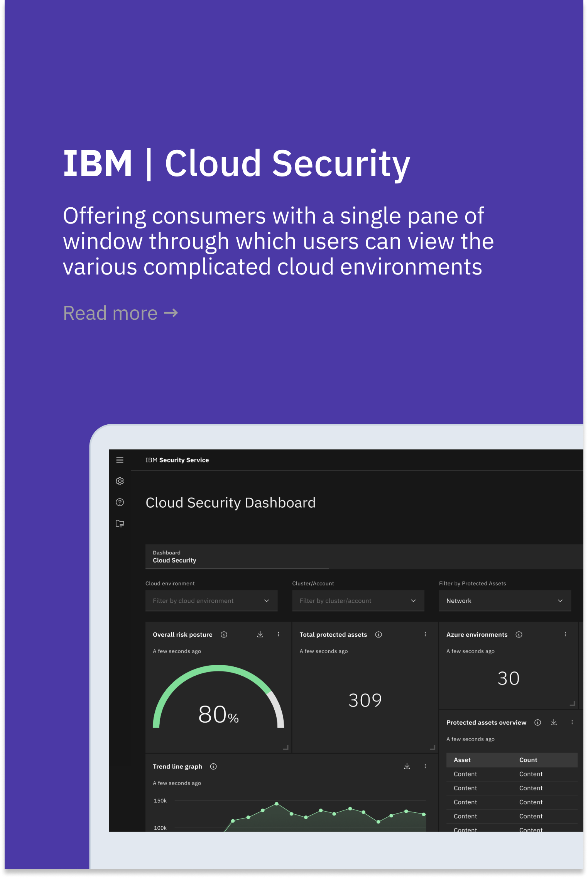The height and width of the screenshot is (878, 588).
Task: Open the folder details sidebar icon
Action: click(120, 524)
